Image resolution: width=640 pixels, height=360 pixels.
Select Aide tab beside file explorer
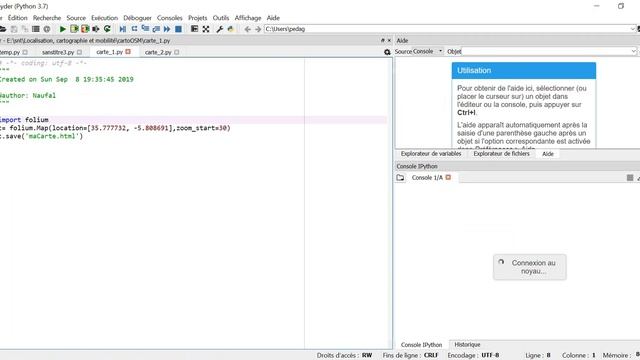pyautogui.click(x=548, y=154)
